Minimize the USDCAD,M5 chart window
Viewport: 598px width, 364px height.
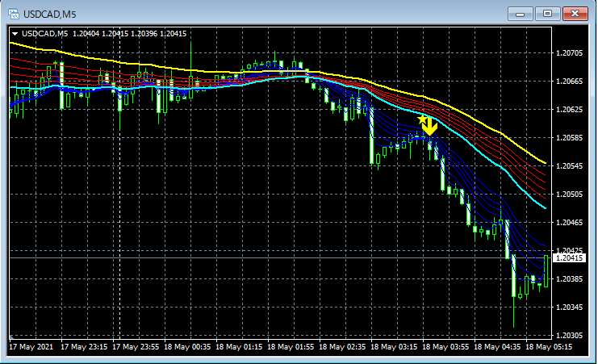pos(520,14)
